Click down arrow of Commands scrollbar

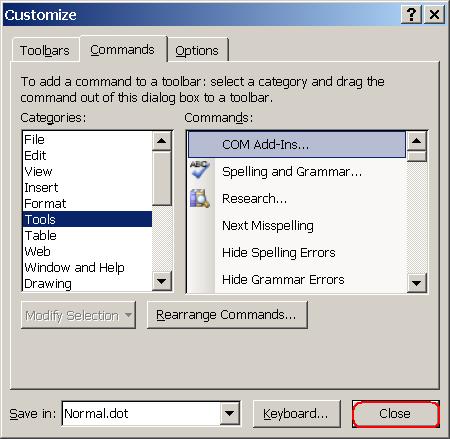(x=416, y=283)
